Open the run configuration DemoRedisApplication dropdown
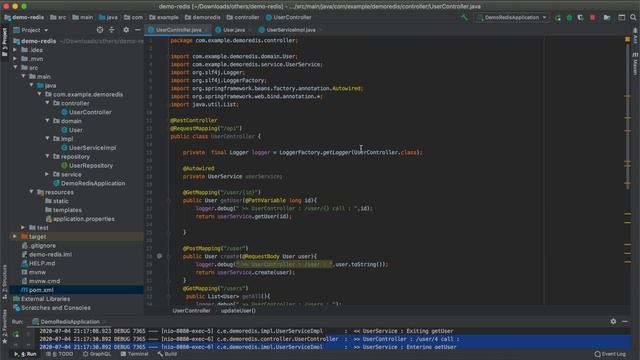 pos(513,18)
